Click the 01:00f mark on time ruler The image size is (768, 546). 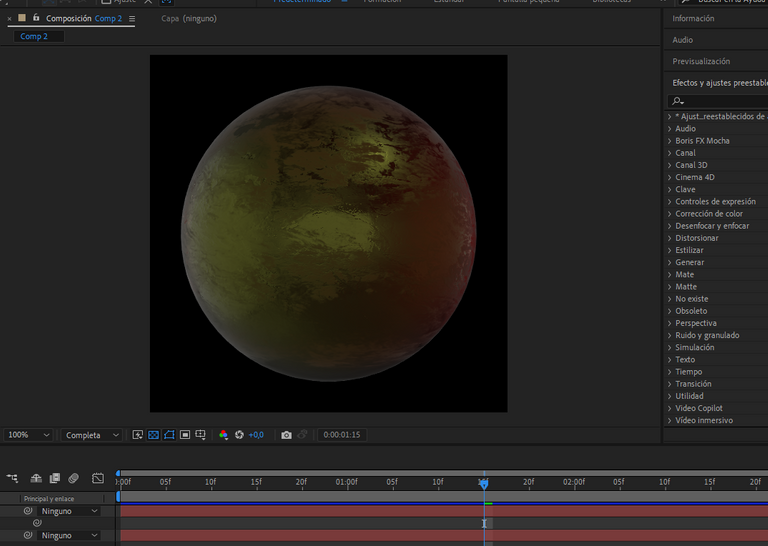(x=346, y=482)
